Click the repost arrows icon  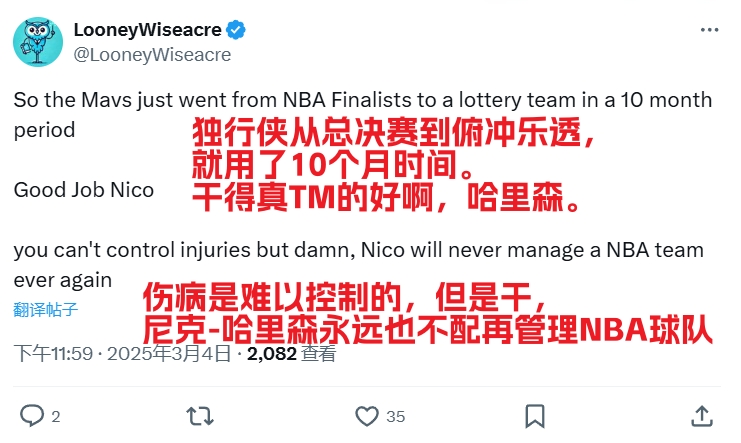[x=200, y=415]
